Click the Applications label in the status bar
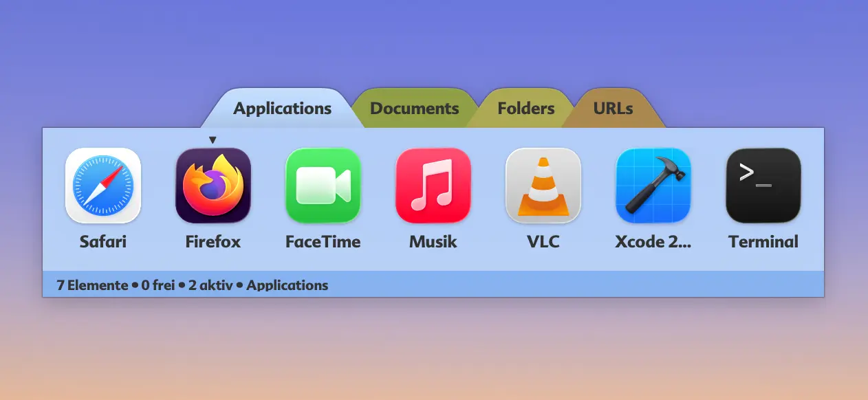Screen dimensions: 868x400 tap(287, 285)
